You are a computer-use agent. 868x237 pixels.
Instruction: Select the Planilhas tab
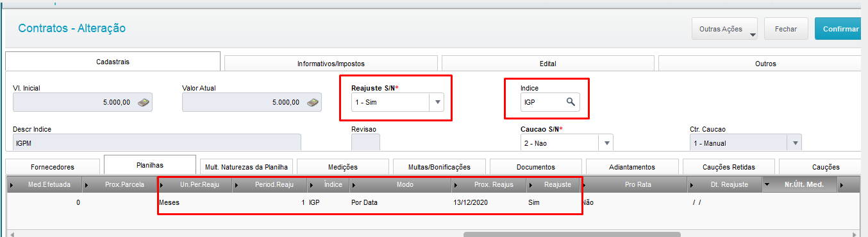[x=150, y=164]
